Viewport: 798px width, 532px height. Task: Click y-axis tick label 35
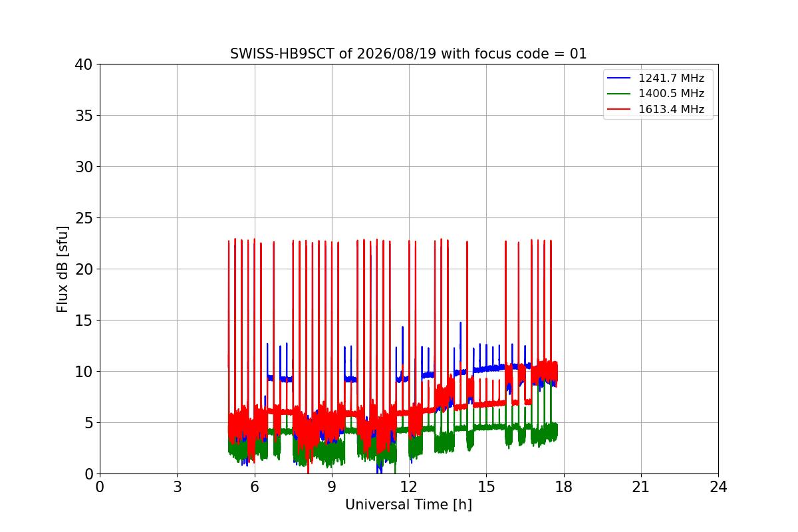click(84, 116)
